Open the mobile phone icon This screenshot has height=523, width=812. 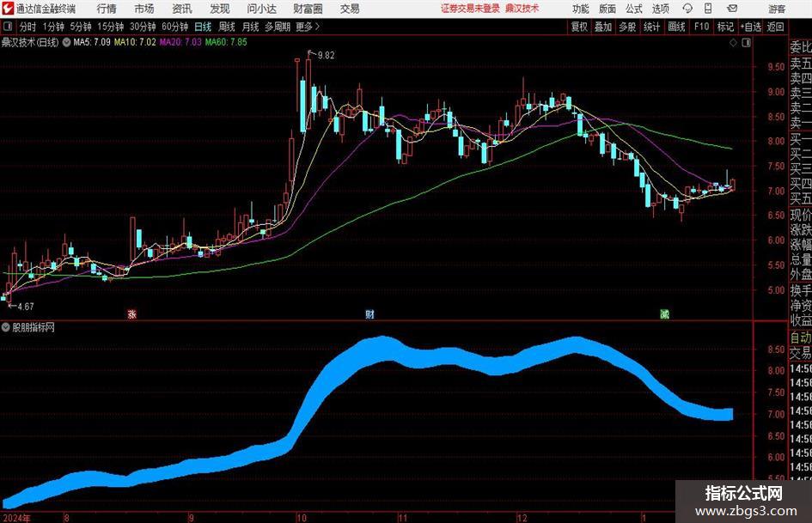click(x=708, y=9)
